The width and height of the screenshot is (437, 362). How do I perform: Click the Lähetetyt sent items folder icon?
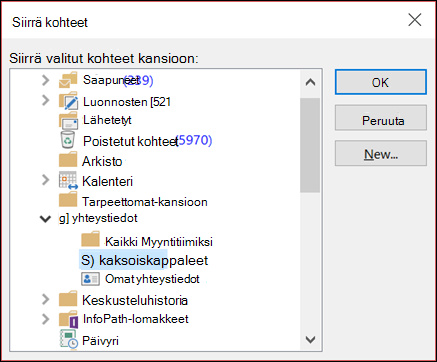68,121
